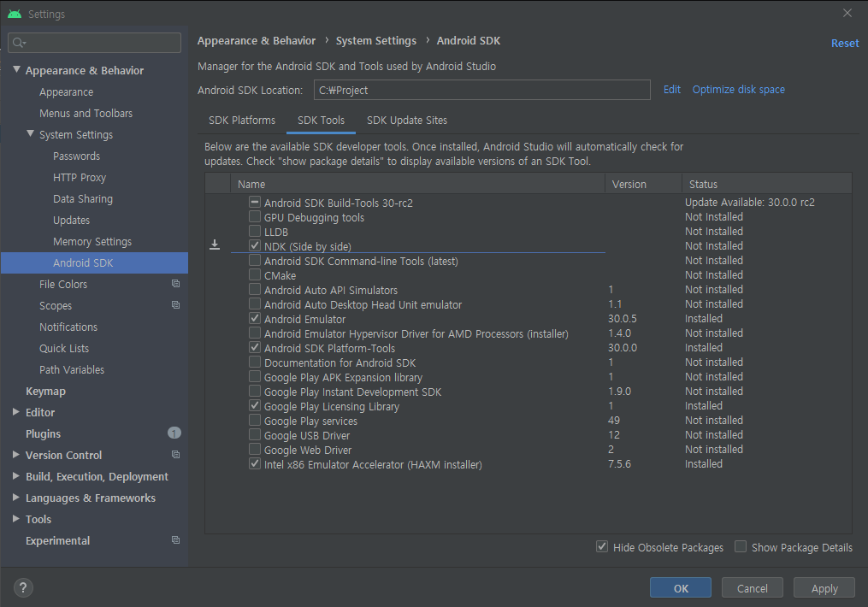Screen dimensions: 868x607
Task: Click the Reset link
Action: click(x=845, y=43)
